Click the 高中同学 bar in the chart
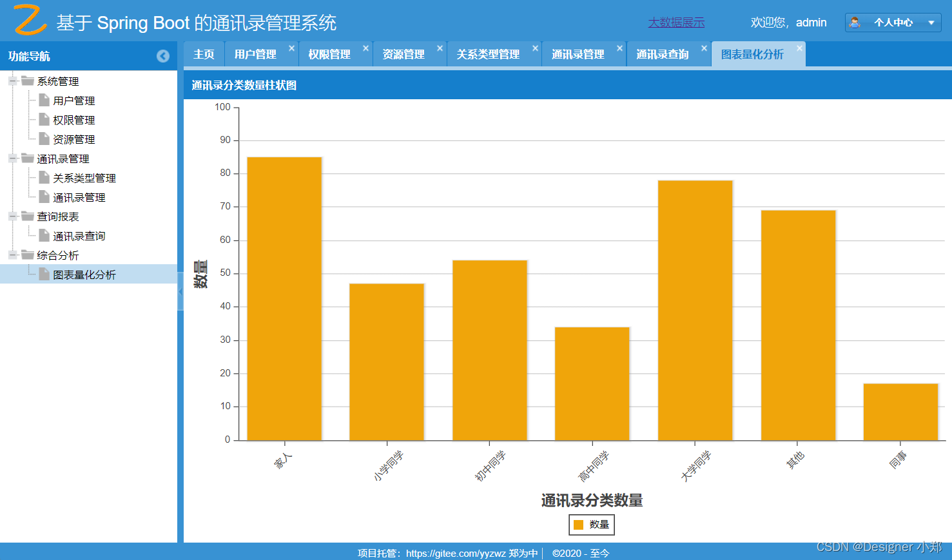The height and width of the screenshot is (560, 952). [592, 384]
